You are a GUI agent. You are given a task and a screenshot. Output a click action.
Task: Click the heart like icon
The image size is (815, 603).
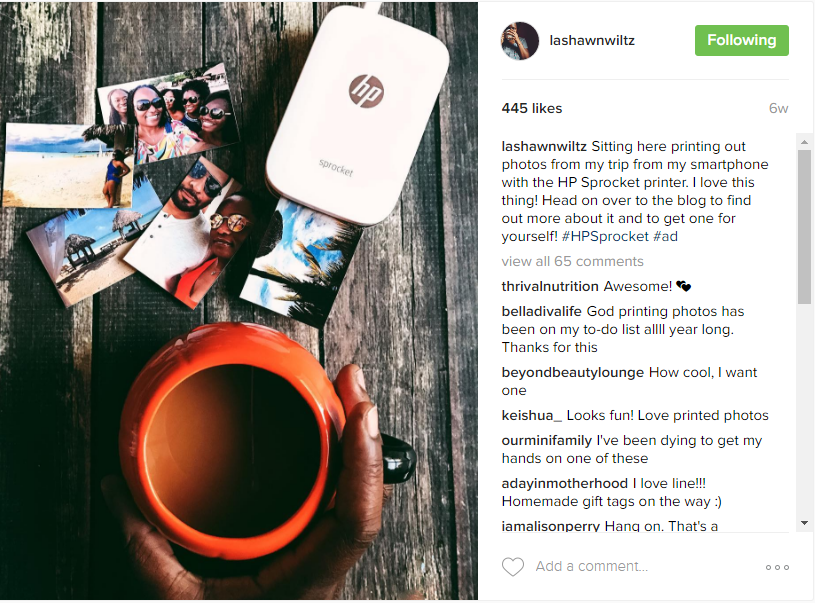(x=512, y=567)
